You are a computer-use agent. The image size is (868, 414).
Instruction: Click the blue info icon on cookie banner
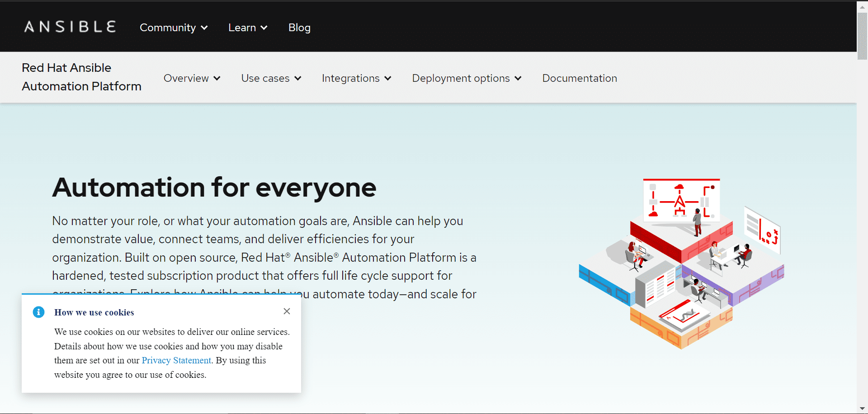point(38,312)
